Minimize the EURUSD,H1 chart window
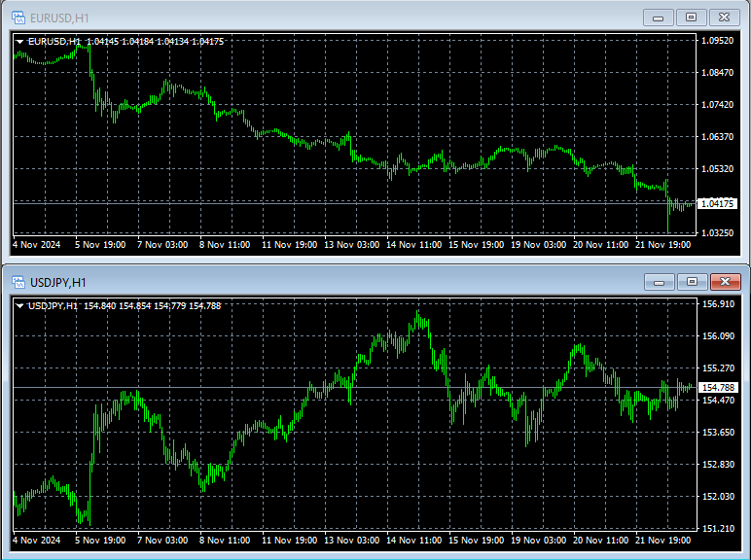The image size is (751, 560). [x=658, y=17]
